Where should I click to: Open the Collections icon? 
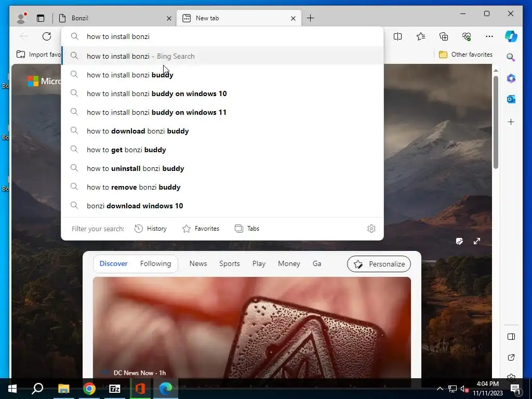pos(444,36)
